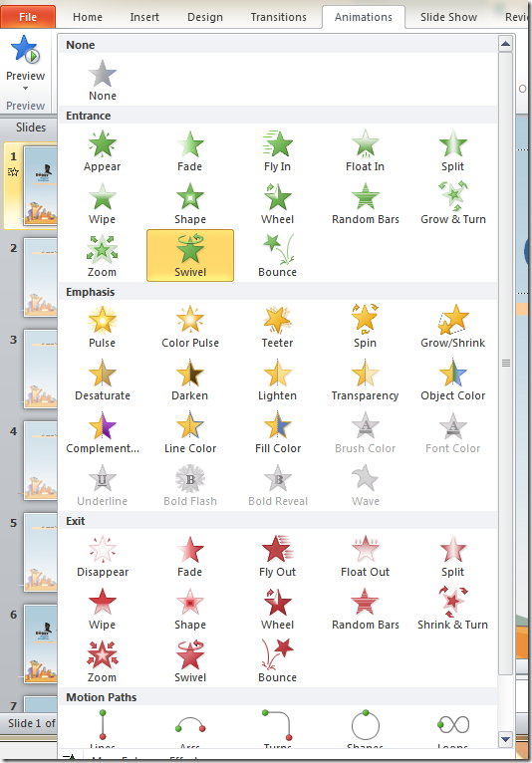Viewport: 532px width, 763px height.
Task: Select the highlighted Swivel entrance effect
Action: tap(190, 256)
